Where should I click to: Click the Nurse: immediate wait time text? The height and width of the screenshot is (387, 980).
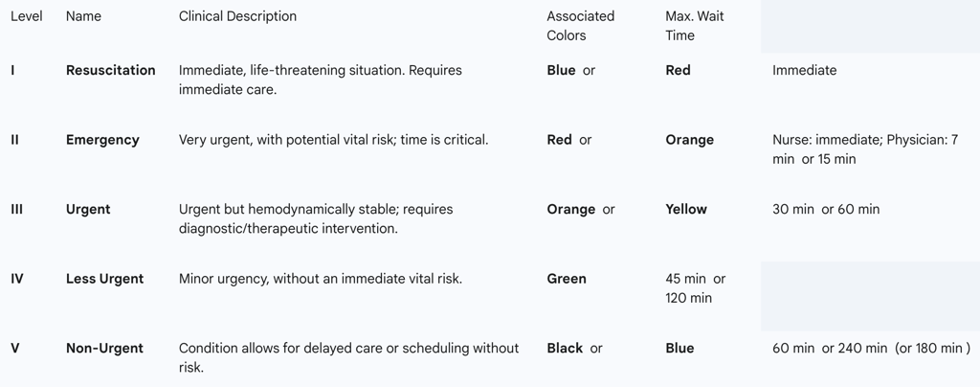[826, 140]
